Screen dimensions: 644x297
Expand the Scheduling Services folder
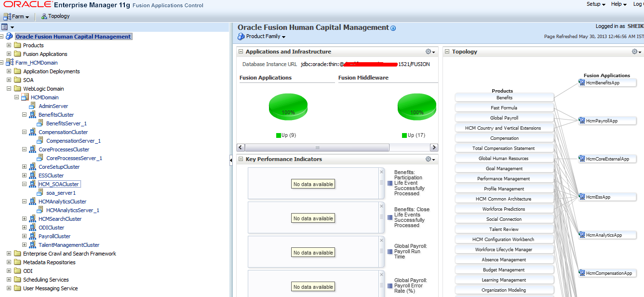9,280
